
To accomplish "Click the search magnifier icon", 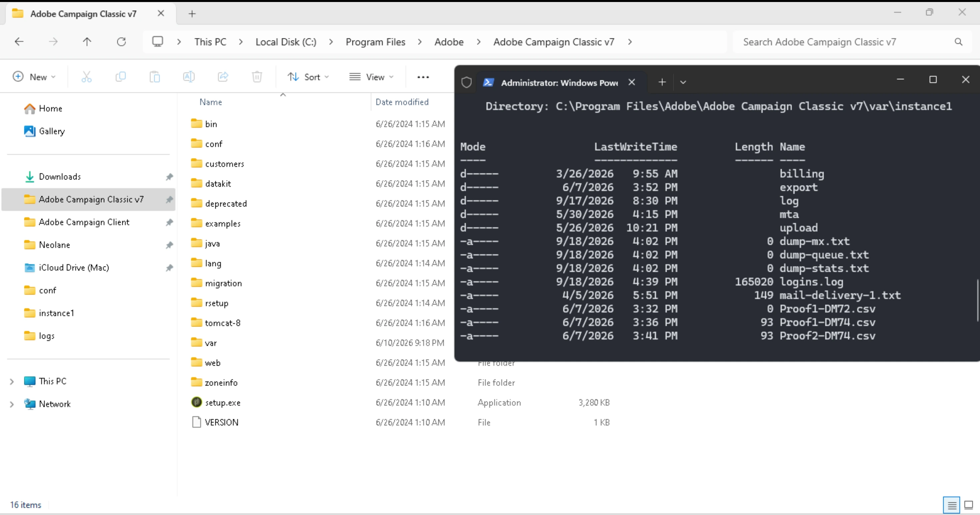I will pyautogui.click(x=959, y=42).
